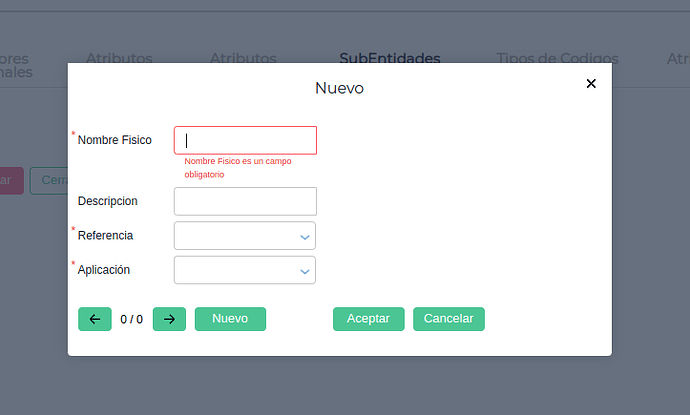Confirm with the Aceptar button
690x415 pixels.
click(368, 319)
